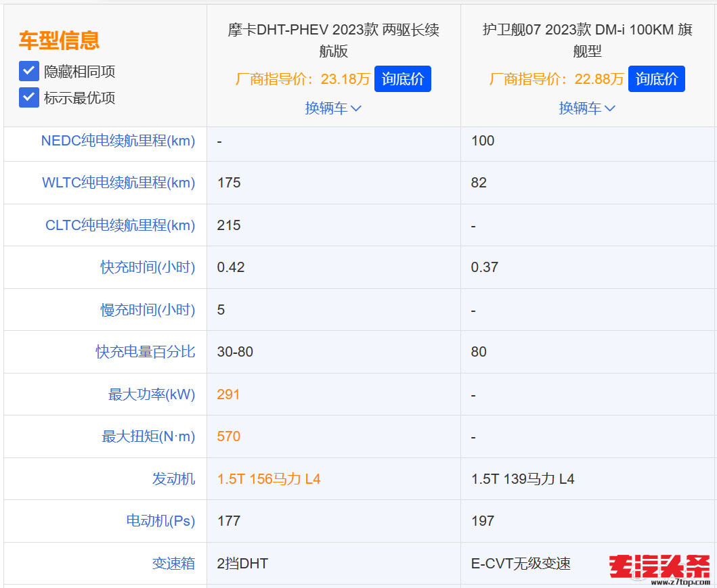Viewport: 717px width, 588px height.
Task: Select the text E-CVT无级变速
Action: pos(521,564)
